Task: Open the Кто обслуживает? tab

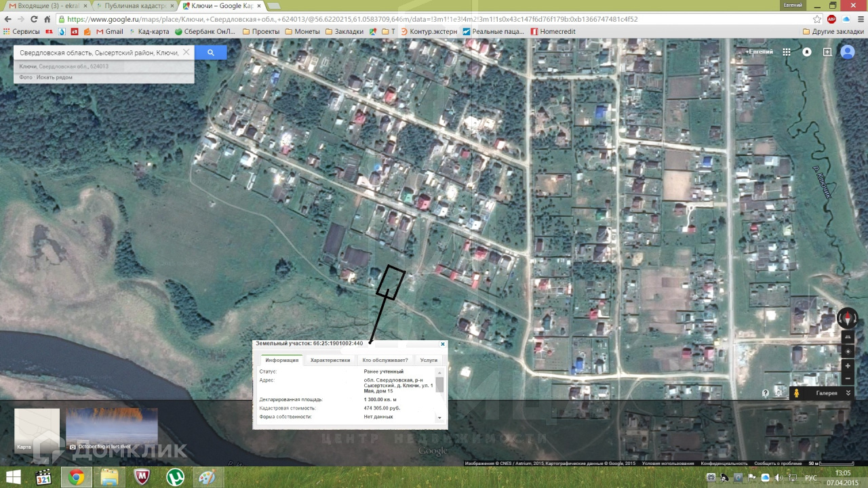Action: [385, 361]
